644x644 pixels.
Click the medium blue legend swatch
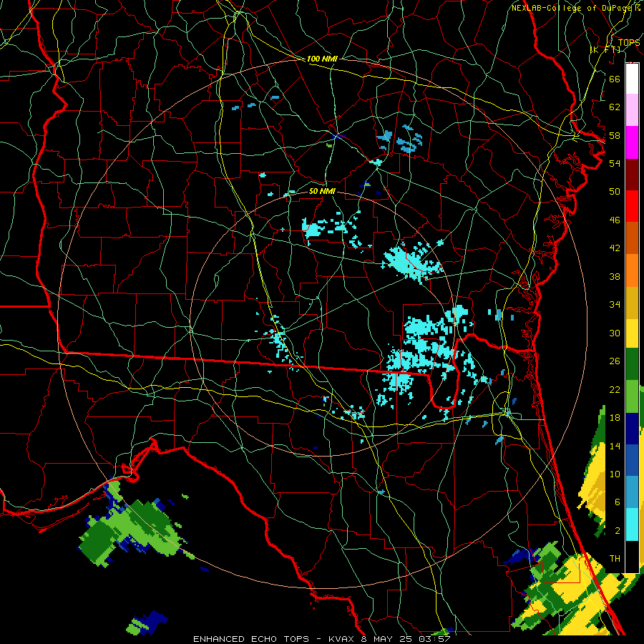click(632, 460)
